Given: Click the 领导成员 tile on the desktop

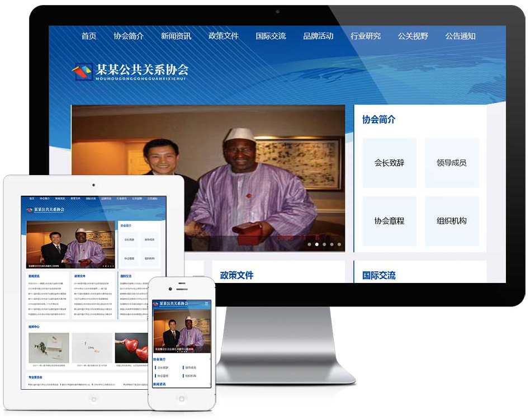Looking at the screenshot, I should coord(452,163).
